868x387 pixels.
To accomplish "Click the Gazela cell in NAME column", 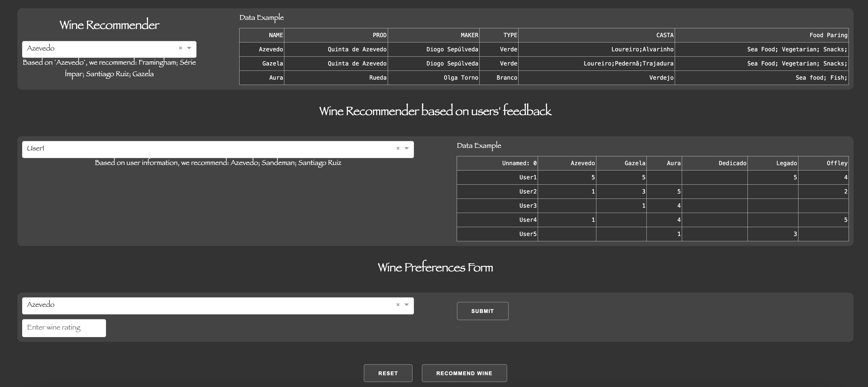I will (262, 63).
